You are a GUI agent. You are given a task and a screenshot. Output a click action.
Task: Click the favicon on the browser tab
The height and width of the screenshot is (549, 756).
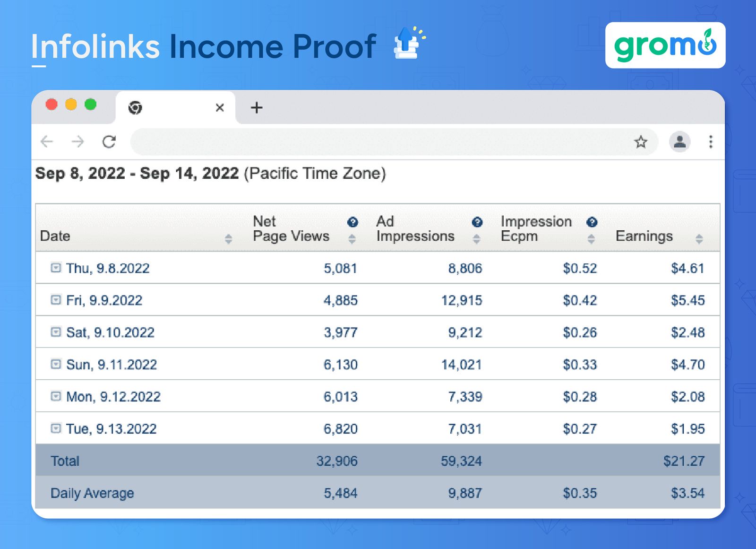click(x=136, y=108)
